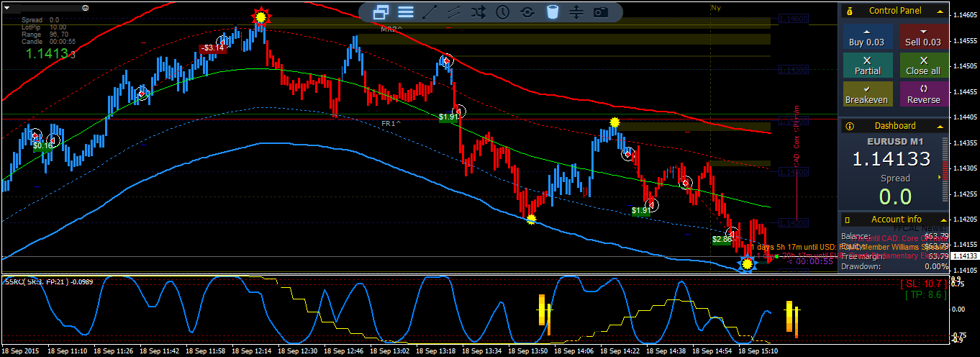
Task: Click the small yellow arrow beside Spread
Action: tap(940, 177)
